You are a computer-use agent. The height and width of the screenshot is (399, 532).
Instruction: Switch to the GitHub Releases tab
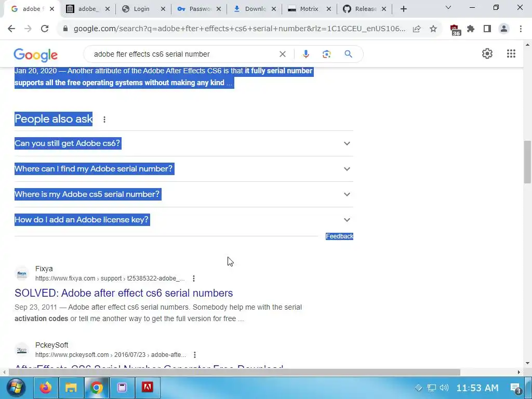click(365, 9)
